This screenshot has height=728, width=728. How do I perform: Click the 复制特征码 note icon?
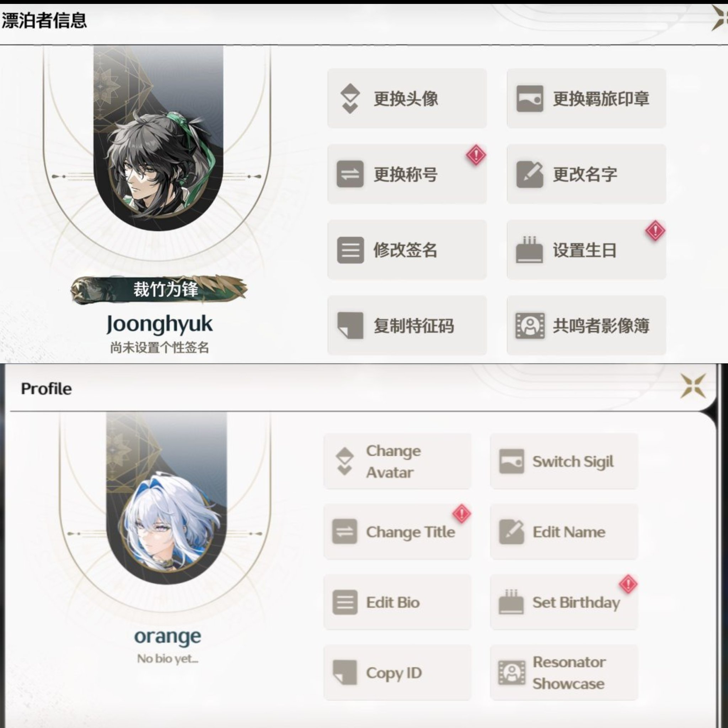tap(350, 326)
